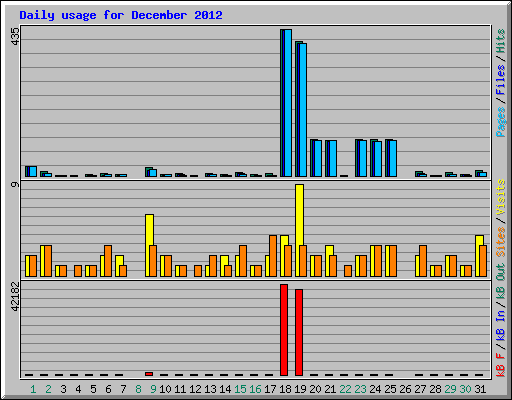Click the 'Visits' legend label
The height and width of the screenshot is (400, 512).
[x=501, y=197]
